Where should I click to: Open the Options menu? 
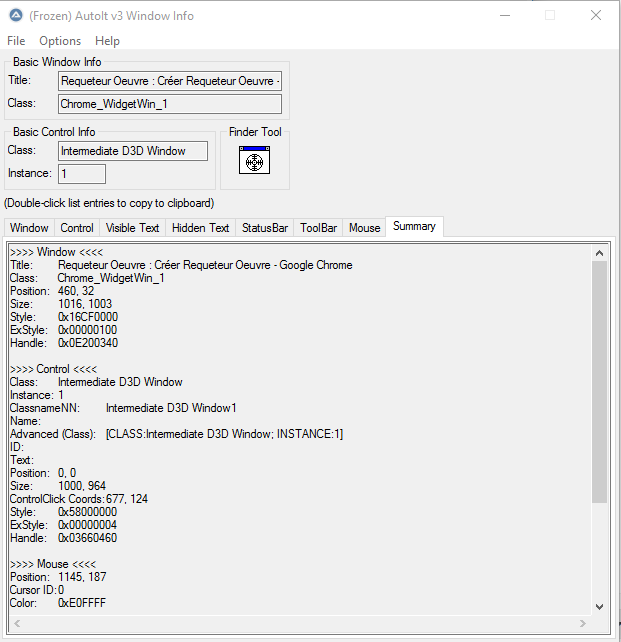click(x=60, y=41)
